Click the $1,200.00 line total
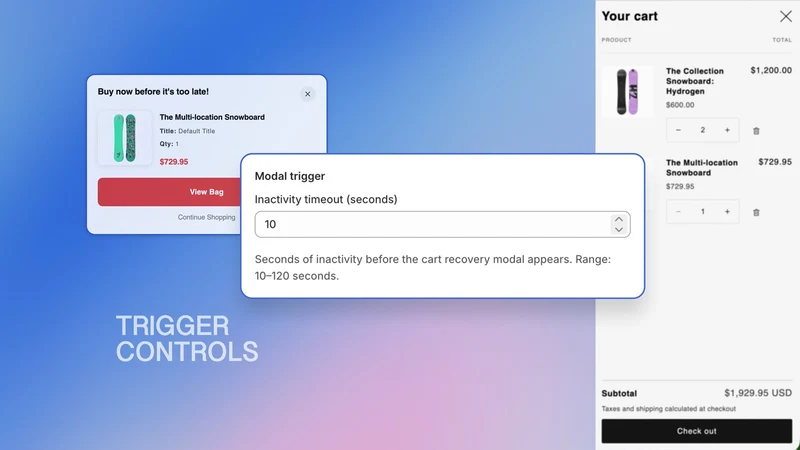This screenshot has height=450, width=800. (x=771, y=70)
